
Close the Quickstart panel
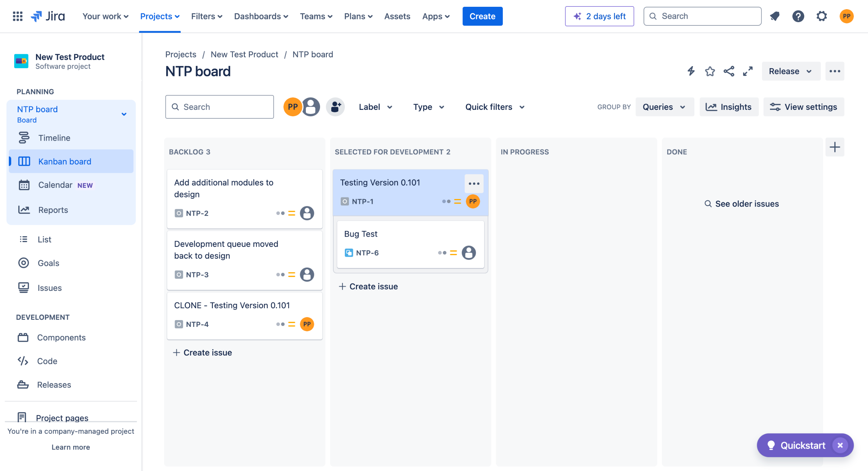coord(840,445)
